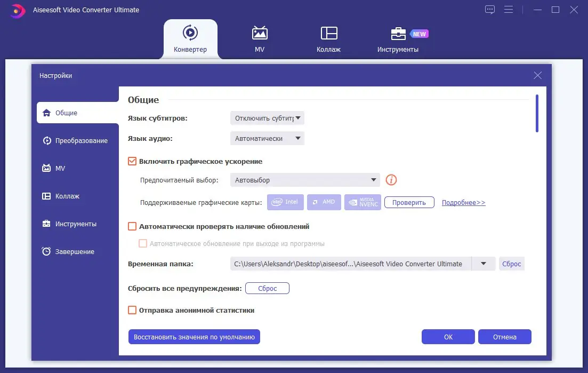Select the Intel graphics card badge
The image size is (588, 373).
tap(285, 202)
